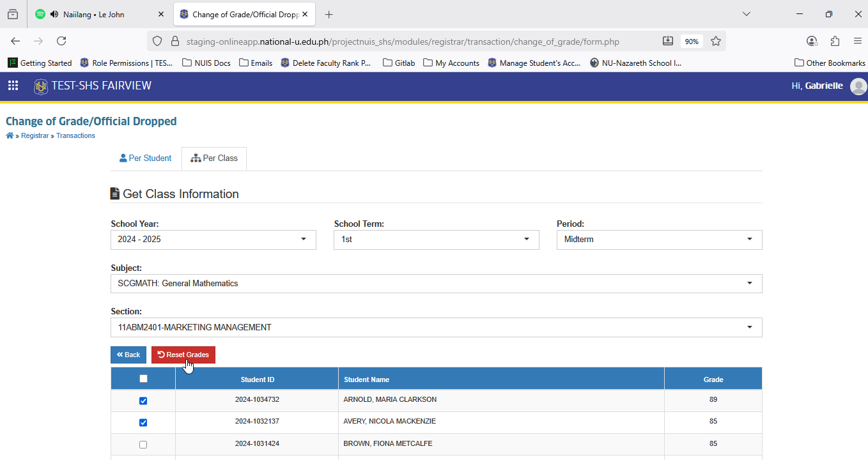Click the grade 89 cell
The width and height of the screenshot is (868, 460).
713,399
